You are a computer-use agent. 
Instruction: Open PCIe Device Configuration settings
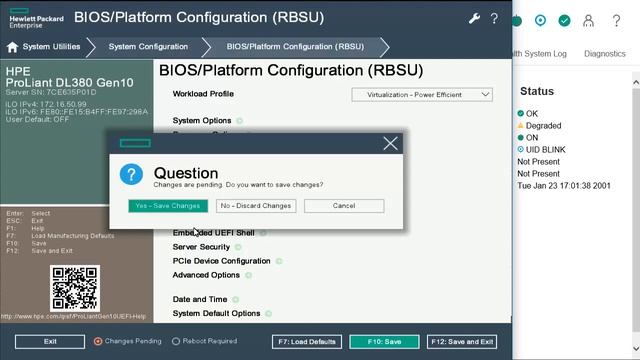coord(221,261)
